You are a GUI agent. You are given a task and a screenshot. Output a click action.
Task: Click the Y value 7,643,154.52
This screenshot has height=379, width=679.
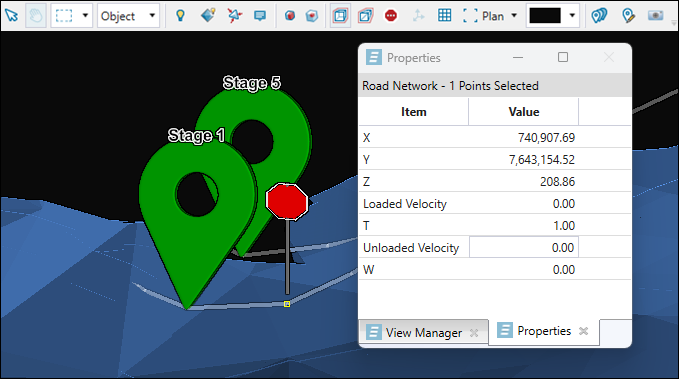click(542, 160)
